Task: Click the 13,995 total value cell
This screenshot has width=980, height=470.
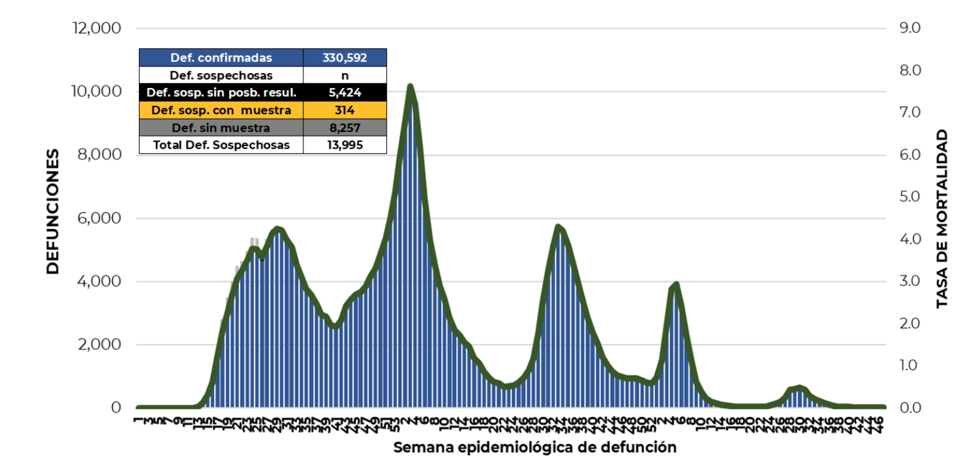Action: 345,145
